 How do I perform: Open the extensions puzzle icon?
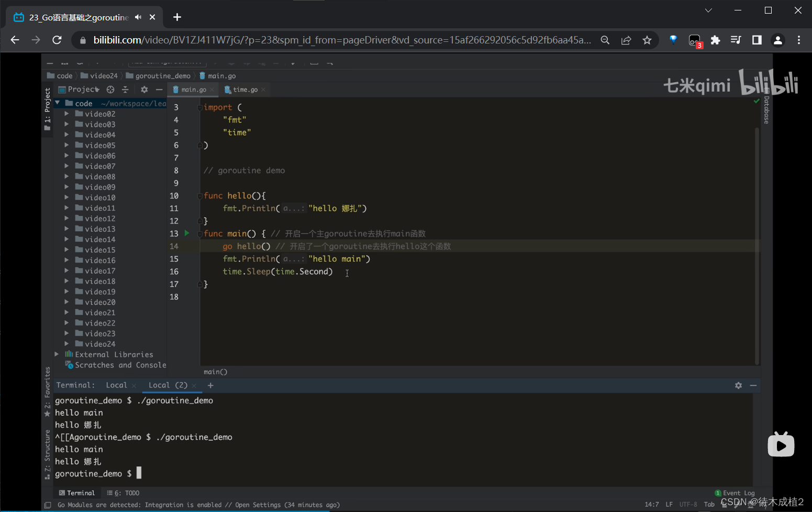click(x=715, y=40)
